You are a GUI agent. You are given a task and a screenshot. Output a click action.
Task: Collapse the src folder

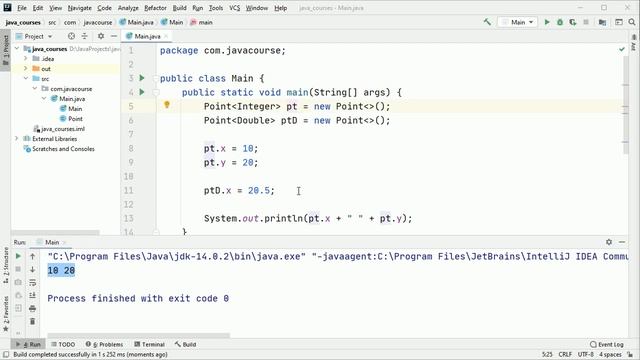pos(25,78)
